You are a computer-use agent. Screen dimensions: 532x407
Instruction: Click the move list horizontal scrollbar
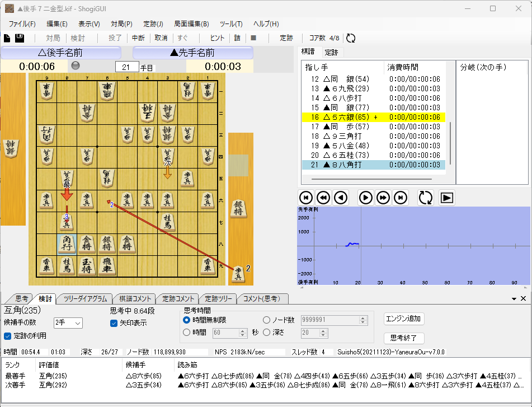click(x=371, y=179)
